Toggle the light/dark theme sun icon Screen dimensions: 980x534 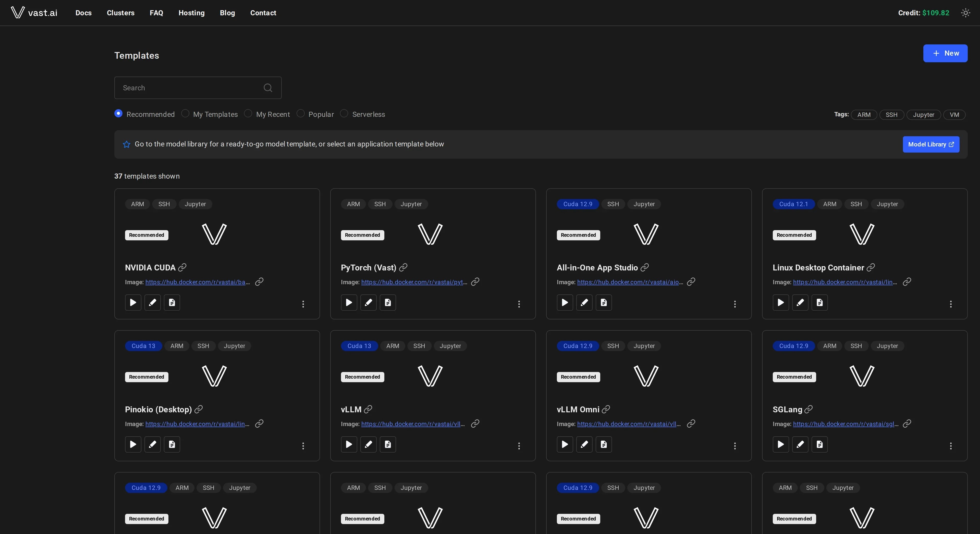click(965, 13)
